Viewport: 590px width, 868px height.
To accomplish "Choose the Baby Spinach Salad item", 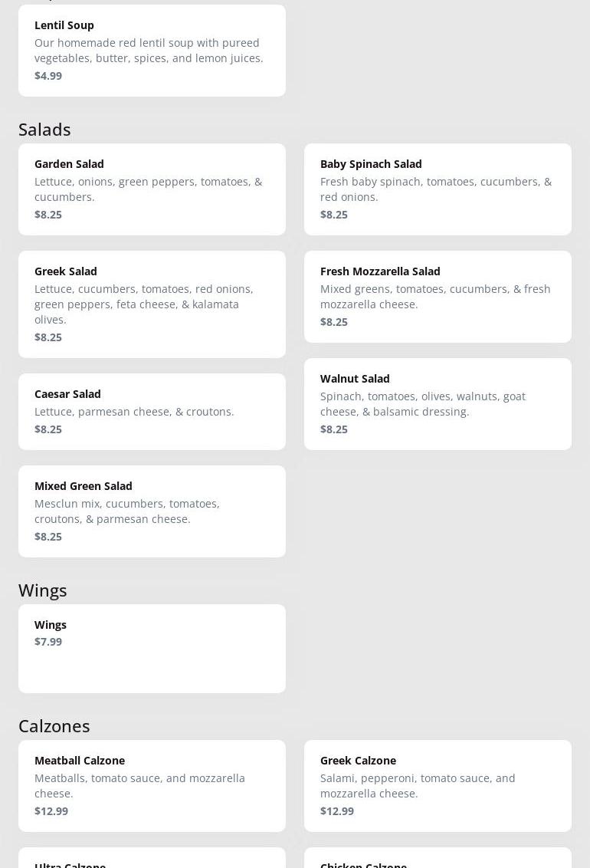I will [x=438, y=189].
